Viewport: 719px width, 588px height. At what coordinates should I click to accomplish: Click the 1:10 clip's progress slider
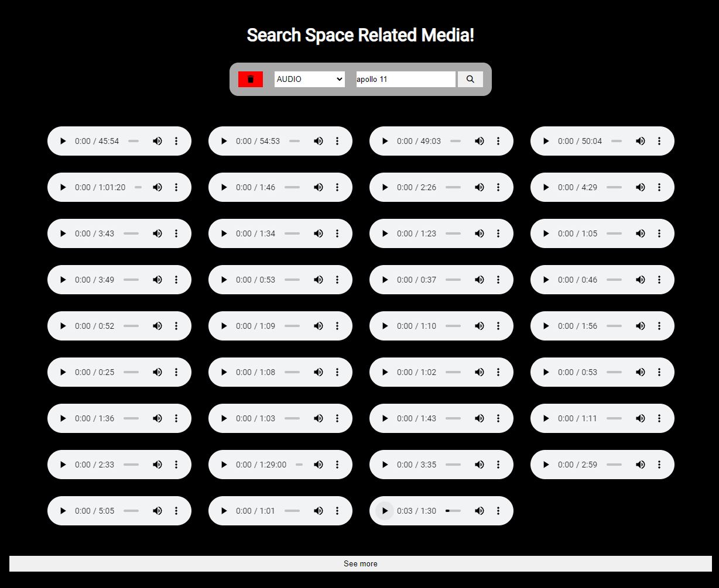point(453,326)
